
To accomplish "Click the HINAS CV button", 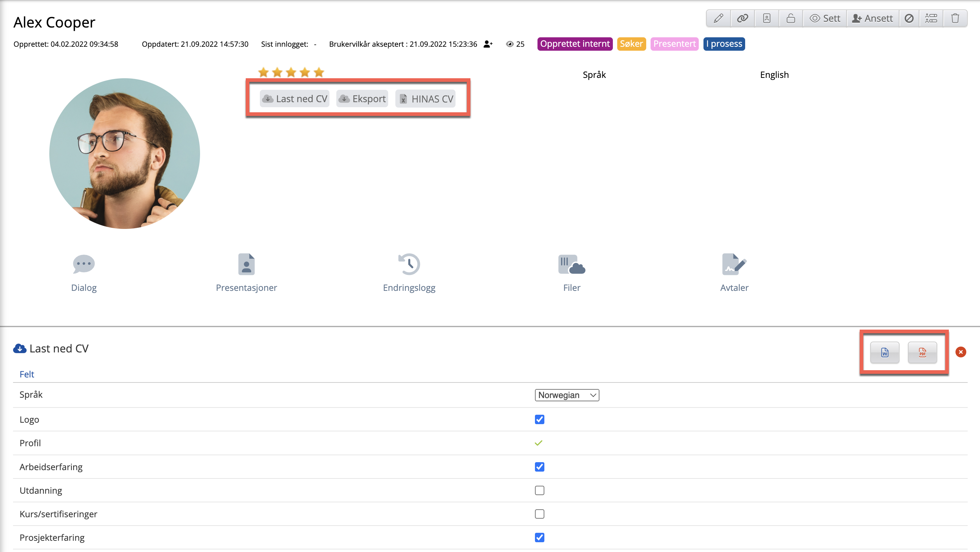I will pyautogui.click(x=425, y=99).
